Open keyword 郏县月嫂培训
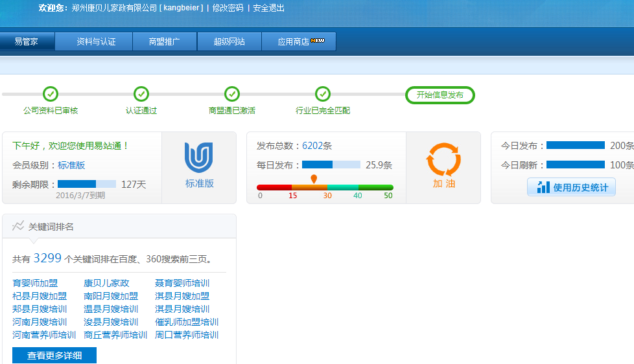Screen dimensions: 634x364 (40, 309)
